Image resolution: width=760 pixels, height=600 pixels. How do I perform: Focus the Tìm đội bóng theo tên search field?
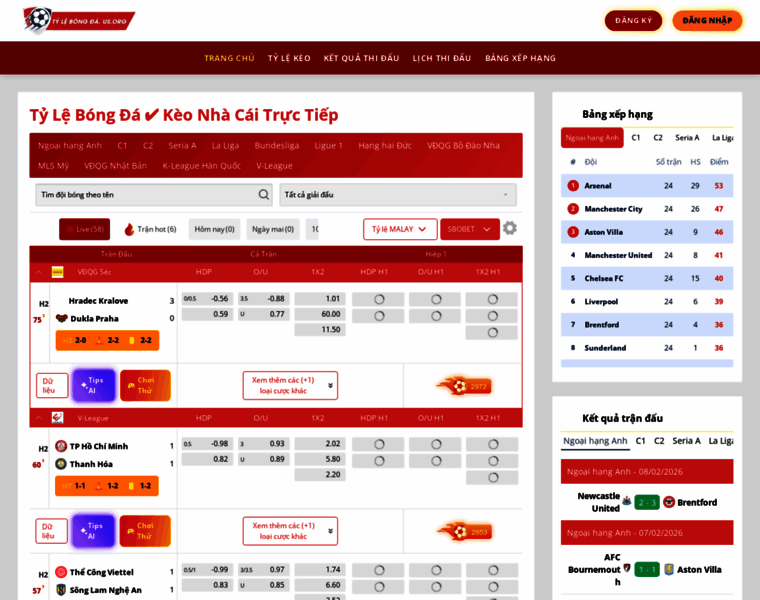click(x=154, y=194)
